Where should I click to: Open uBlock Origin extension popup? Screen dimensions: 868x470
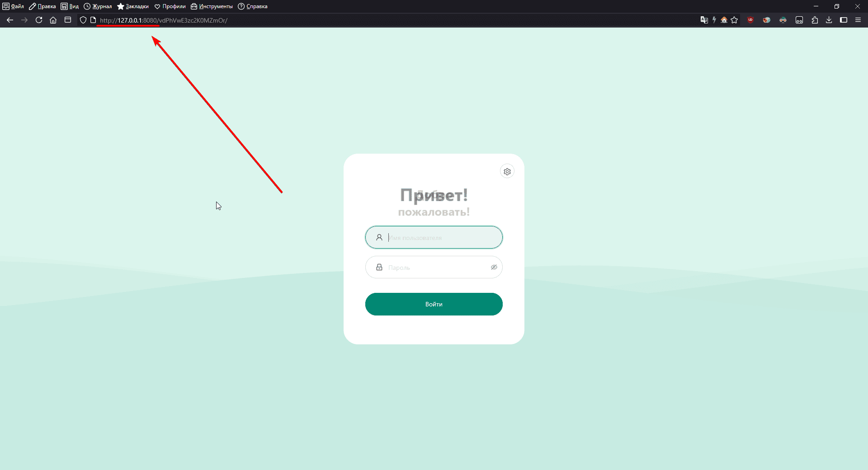click(750, 20)
